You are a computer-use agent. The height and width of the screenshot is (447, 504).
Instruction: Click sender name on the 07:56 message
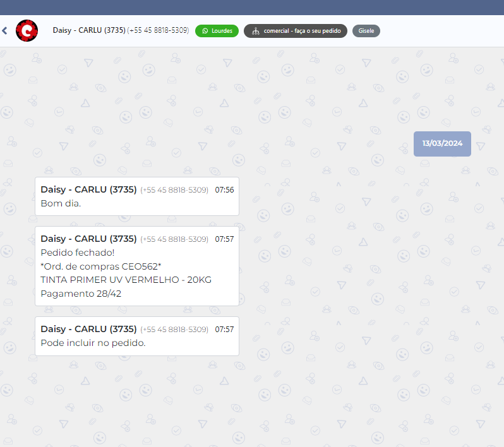click(x=88, y=189)
